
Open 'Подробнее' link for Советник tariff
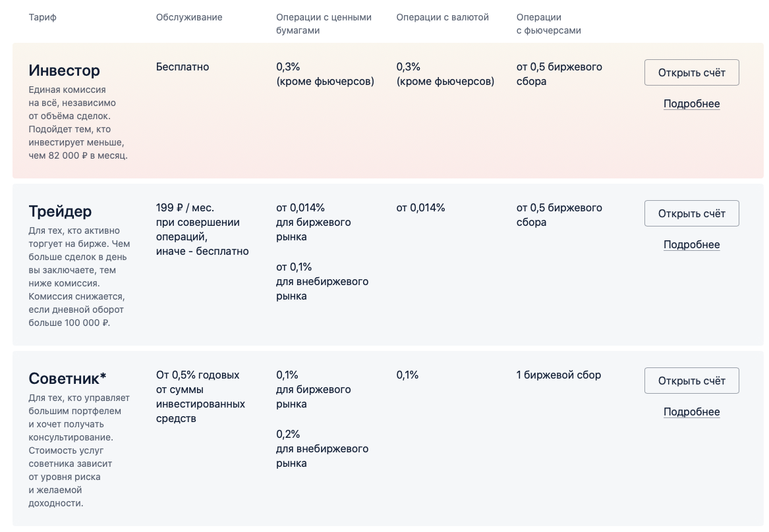(x=691, y=412)
